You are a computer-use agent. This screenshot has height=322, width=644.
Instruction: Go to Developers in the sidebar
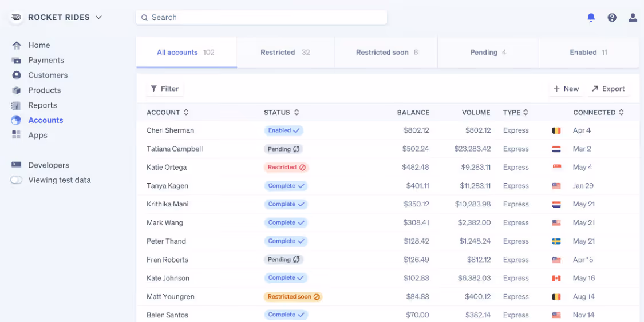[x=49, y=165]
